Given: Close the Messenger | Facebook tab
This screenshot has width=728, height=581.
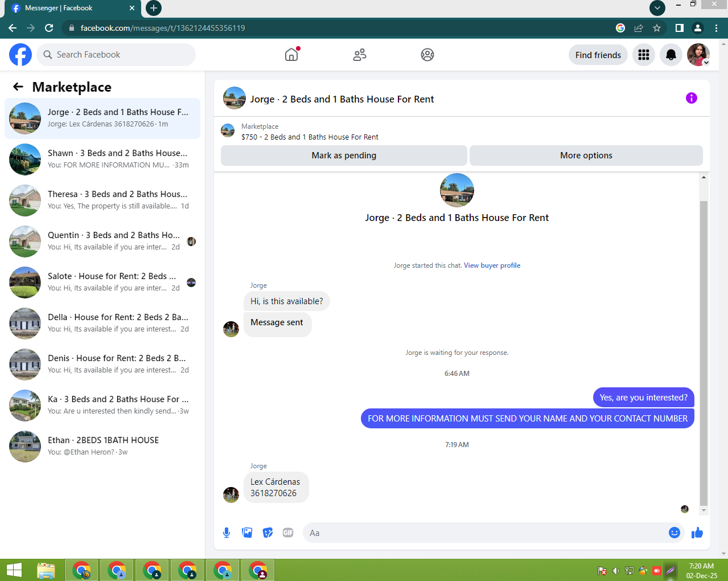Looking at the screenshot, I should point(132,8).
